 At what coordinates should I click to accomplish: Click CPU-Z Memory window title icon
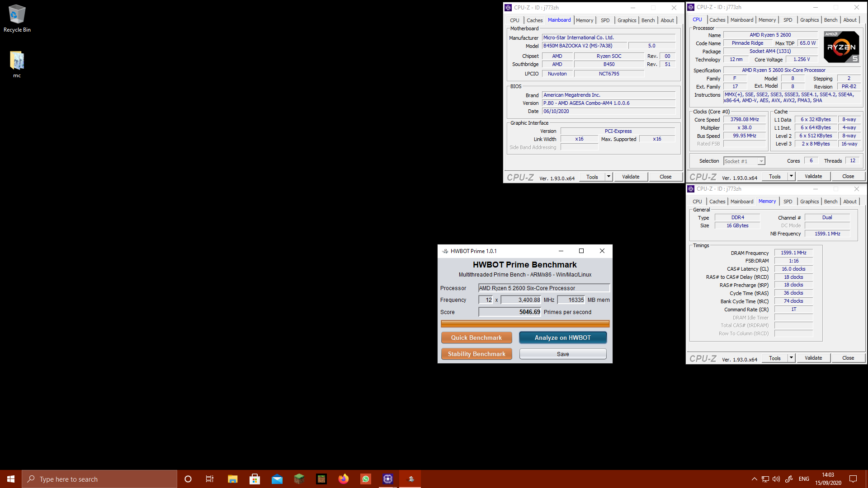point(691,189)
